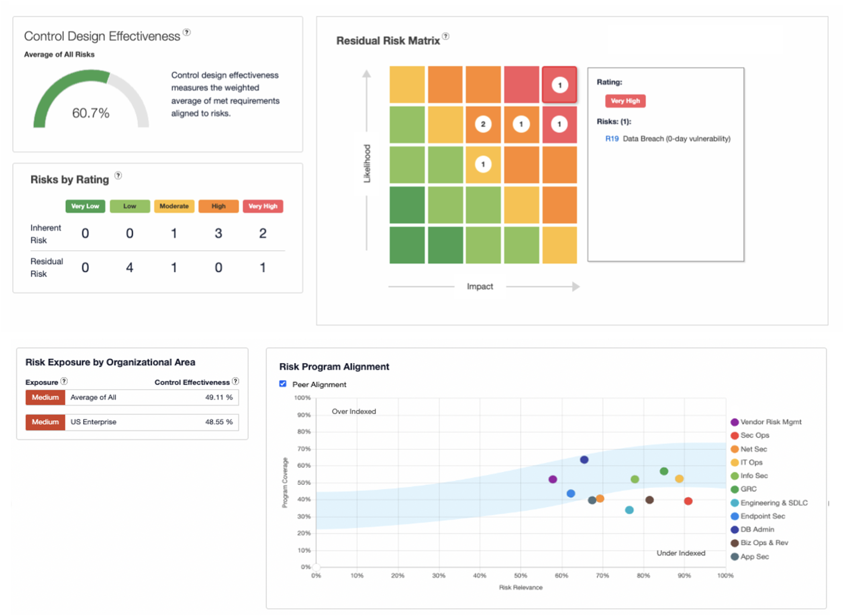Open Residual Risk Matrix help icon

445,37
